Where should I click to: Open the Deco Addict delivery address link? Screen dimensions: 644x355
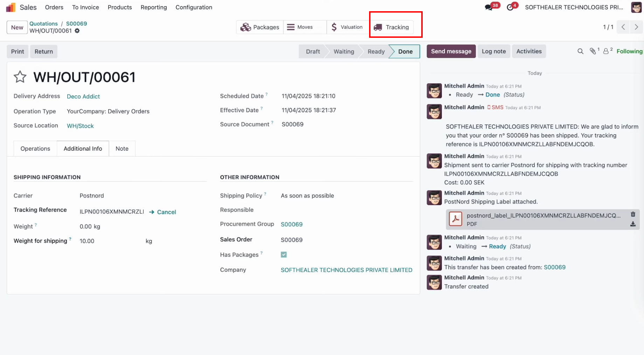click(83, 97)
